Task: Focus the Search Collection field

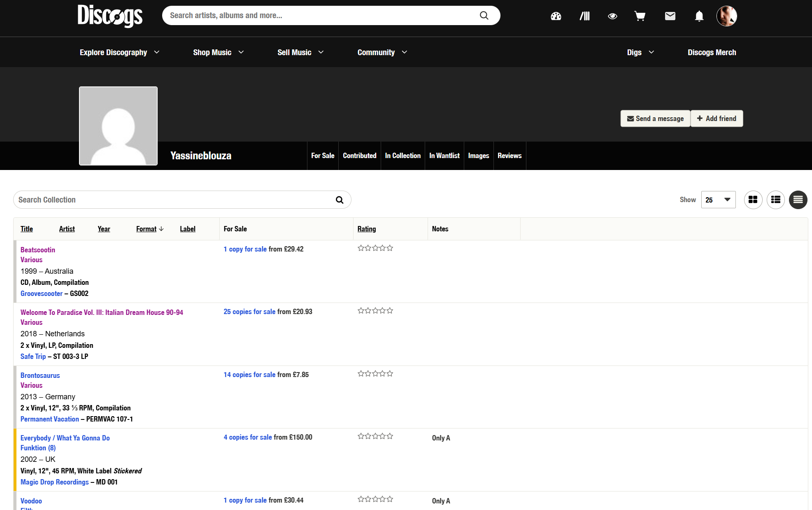Action: click(x=182, y=200)
